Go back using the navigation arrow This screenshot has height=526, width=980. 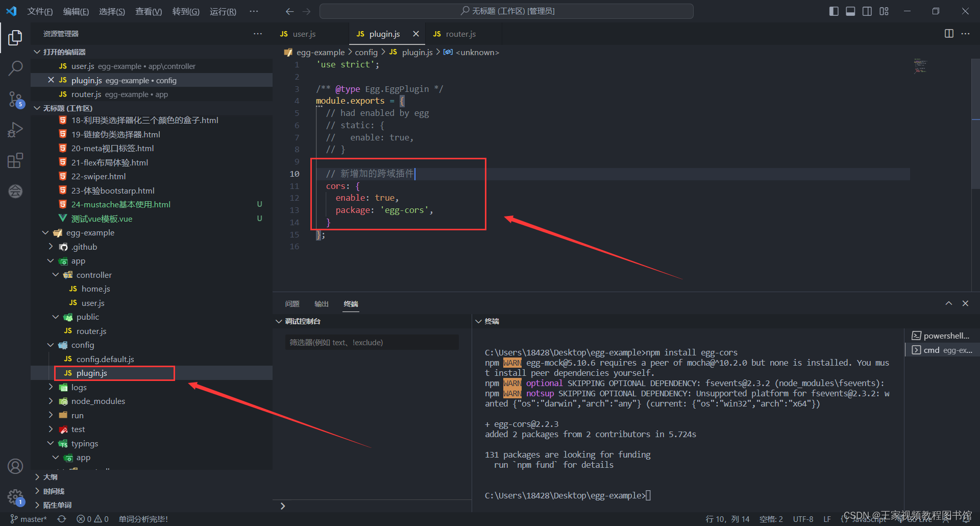tap(290, 11)
